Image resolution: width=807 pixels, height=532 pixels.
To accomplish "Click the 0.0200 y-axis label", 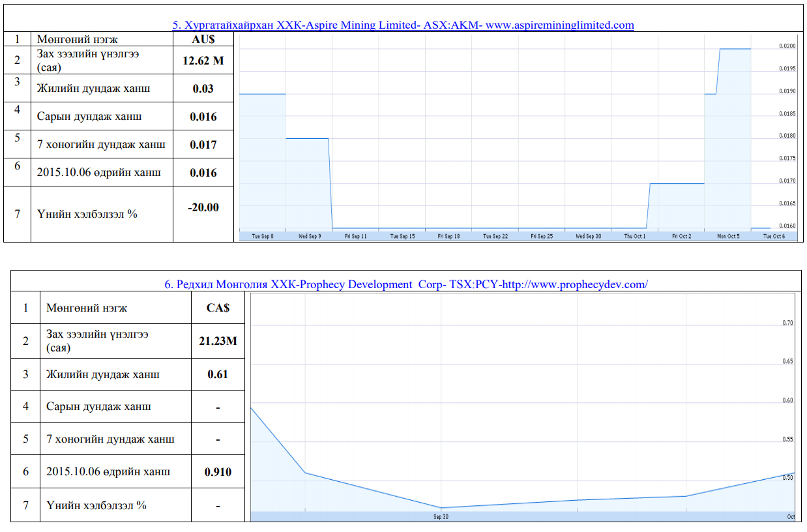I will (787, 46).
